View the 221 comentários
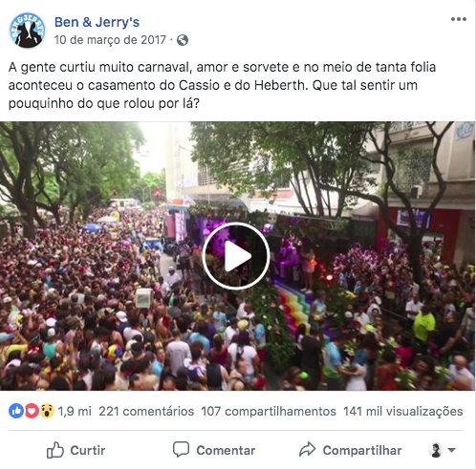476x470 pixels. click(146, 412)
